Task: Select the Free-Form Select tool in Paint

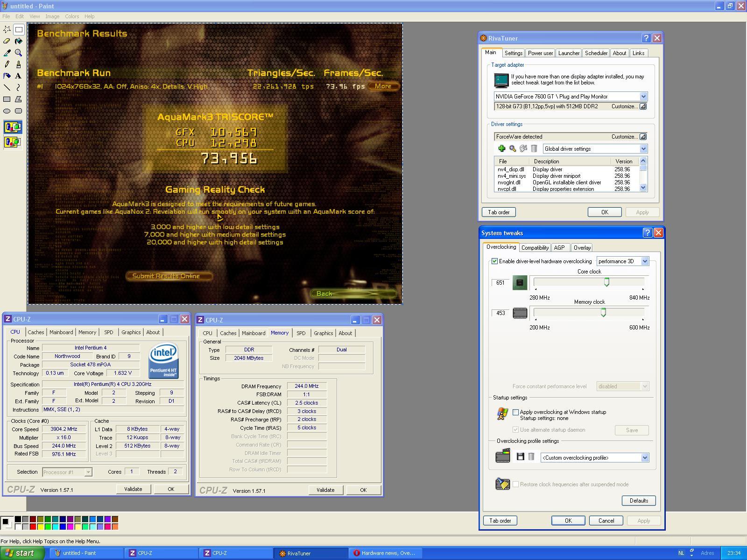Action: tap(7, 29)
